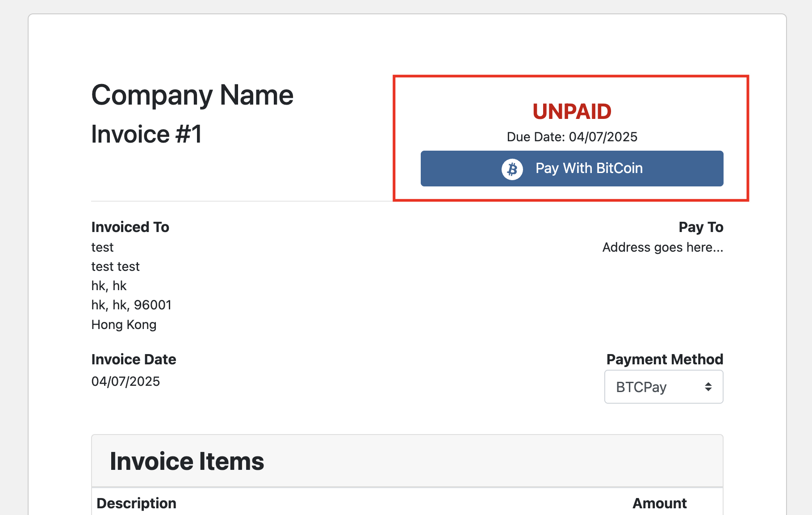Click the Pay To label

701,227
